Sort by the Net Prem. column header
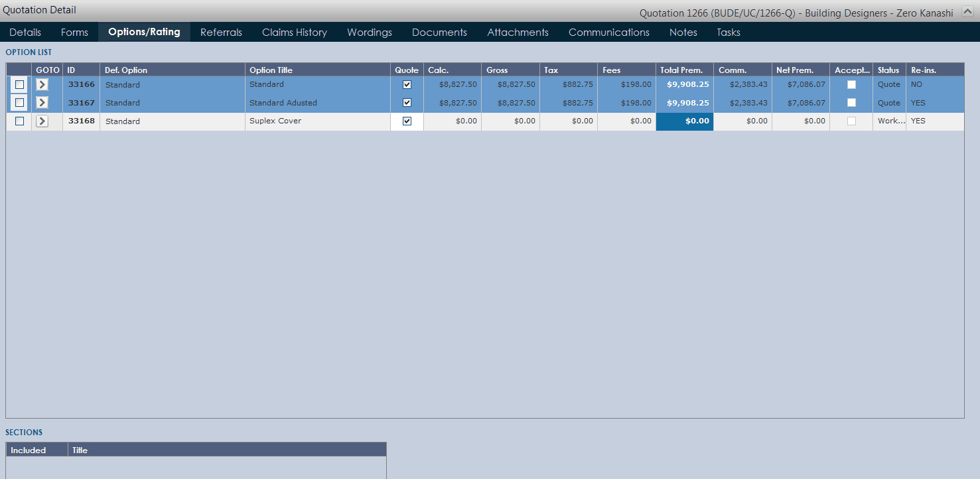The height and width of the screenshot is (479, 980). click(801, 70)
